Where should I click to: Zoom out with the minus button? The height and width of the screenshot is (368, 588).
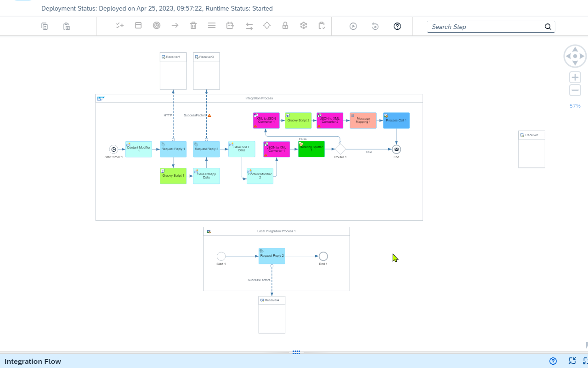coord(575,90)
